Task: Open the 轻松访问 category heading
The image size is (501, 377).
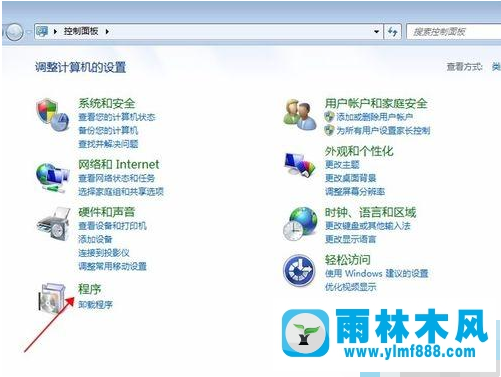Action: 348,260
